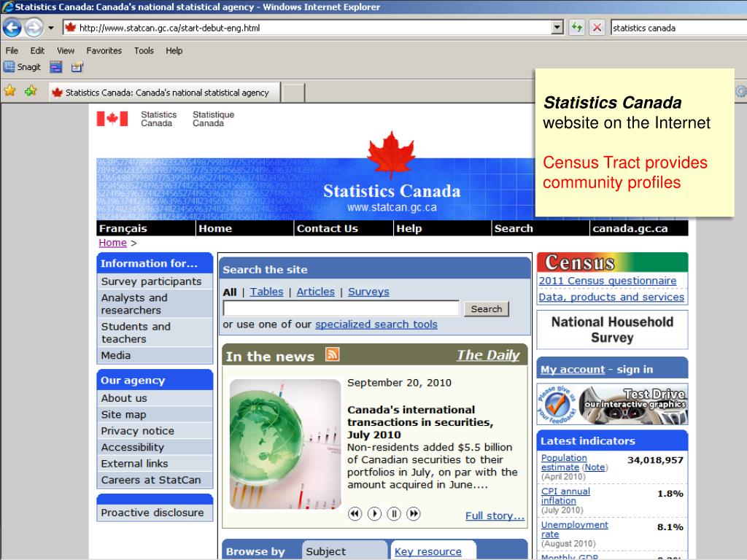The height and width of the screenshot is (560, 747).
Task: Open 2011 Census questionnaire link
Action: (608, 281)
